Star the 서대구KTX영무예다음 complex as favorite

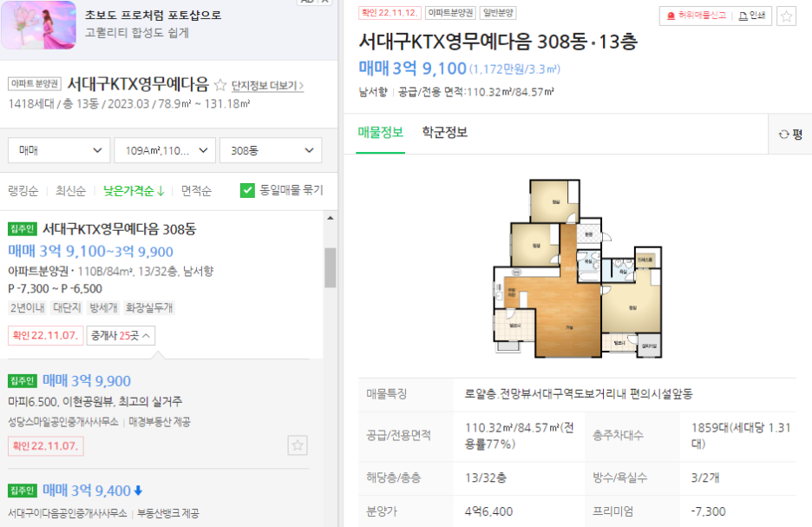(220, 85)
